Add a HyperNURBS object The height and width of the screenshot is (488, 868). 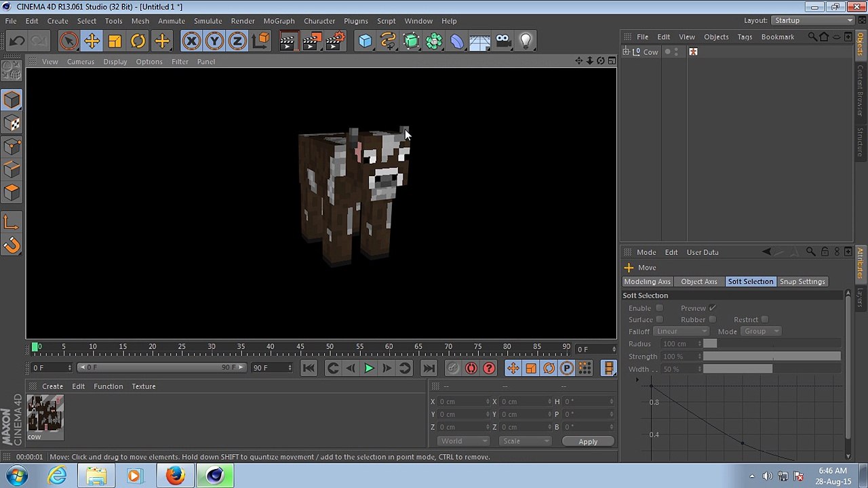click(x=411, y=41)
